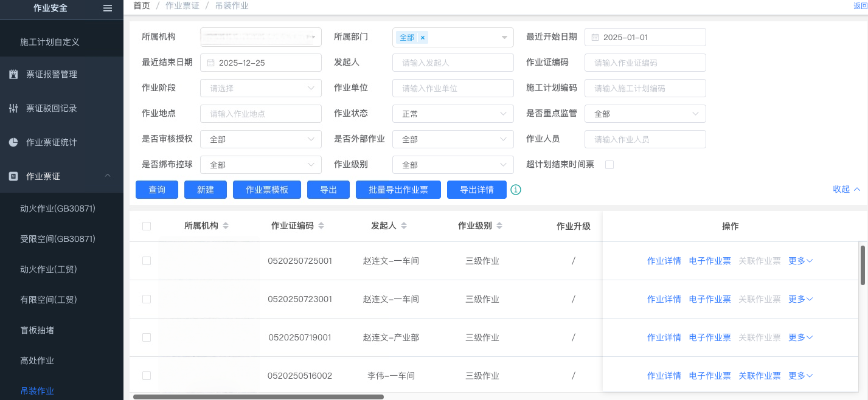Open the 作业阶段 dropdown
The width and height of the screenshot is (868, 400).
pyautogui.click(x=260, y=88)
